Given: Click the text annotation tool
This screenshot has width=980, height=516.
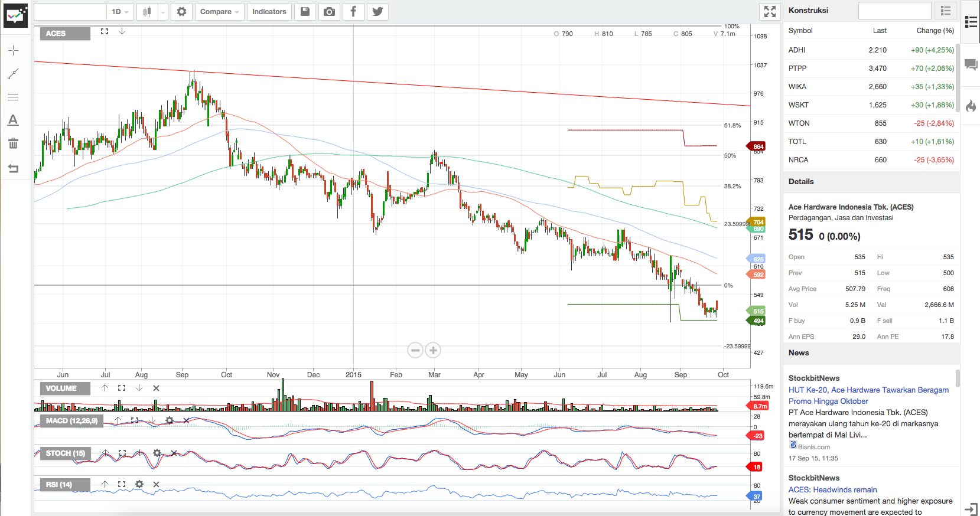Looking at the screenshot, I should [13, 120].
